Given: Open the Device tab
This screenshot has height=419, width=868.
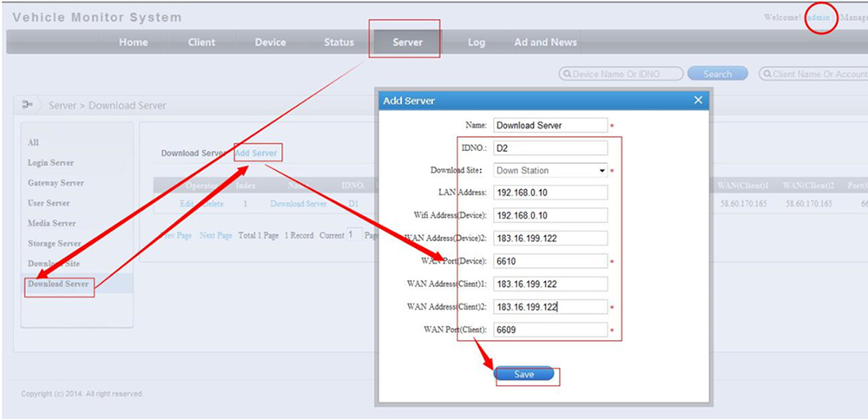Looking at the screenshot, I should [x=270, y=42].
